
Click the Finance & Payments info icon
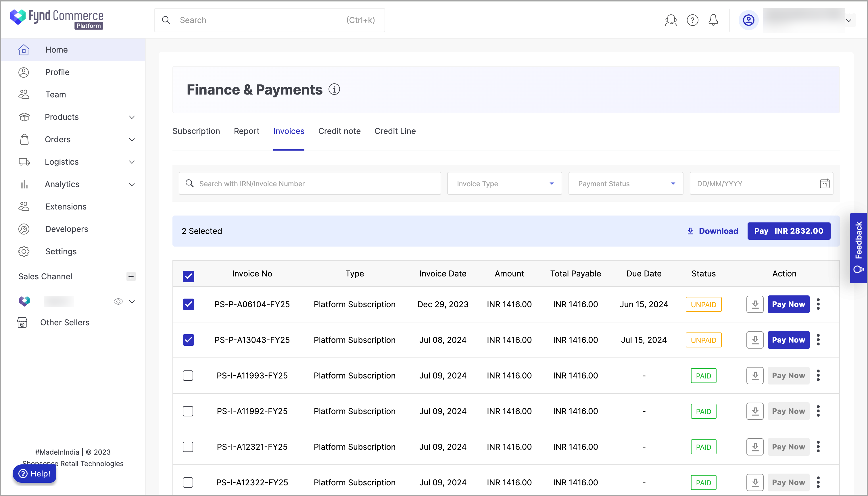coord(334,89)
